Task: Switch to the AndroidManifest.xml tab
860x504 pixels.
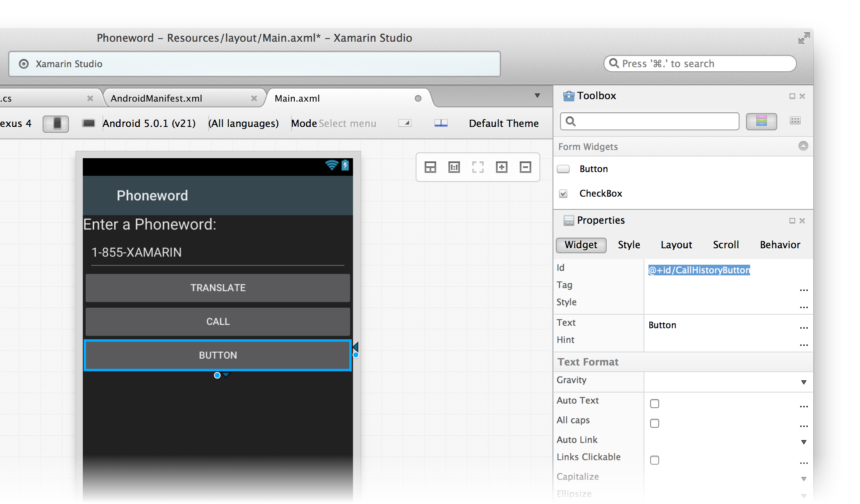Action: [x=156, y=98]
